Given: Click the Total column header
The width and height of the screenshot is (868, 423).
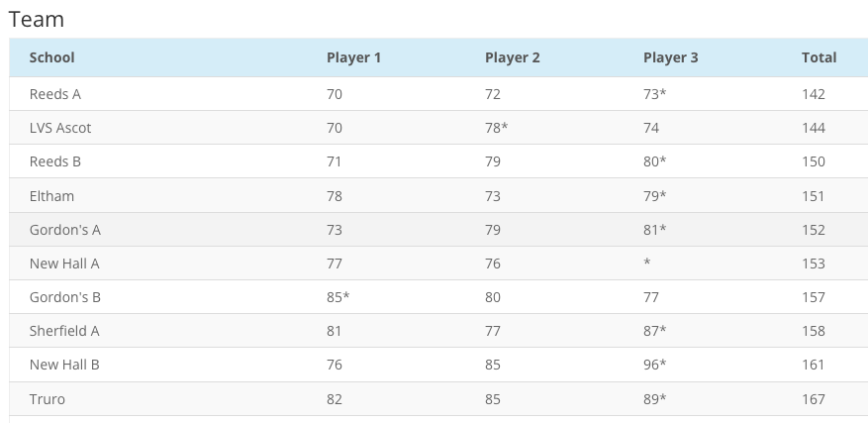Looking at the screenshot, I should coord(819,57).
